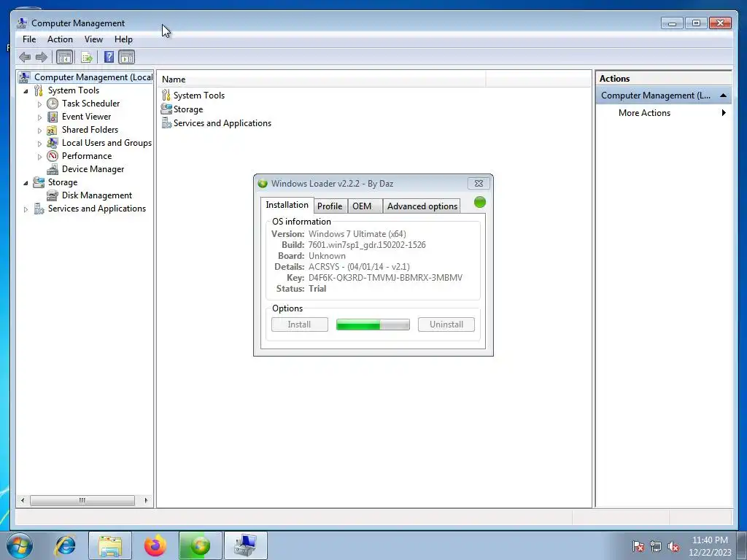This screenshot has height=560, width=747.
Task: Select the Installation tab
Action: pos(287,205)
